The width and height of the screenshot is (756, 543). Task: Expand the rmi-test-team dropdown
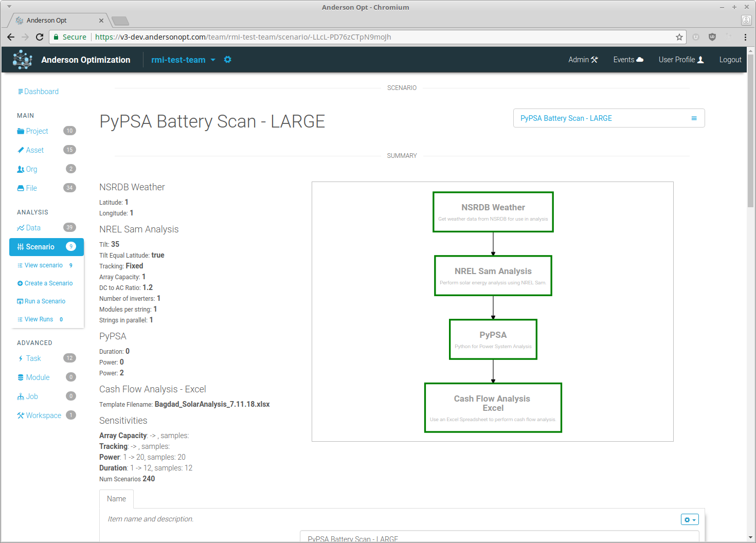183,60
